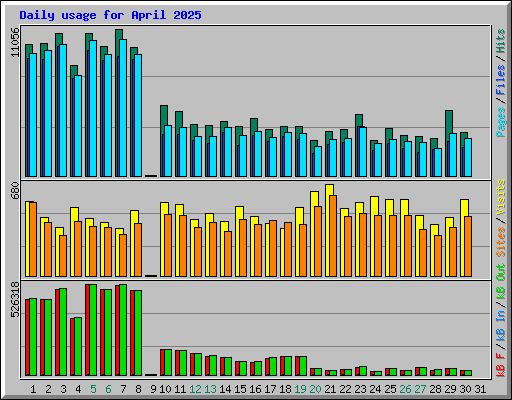Click day 27 weekend label on x-axis
Screen dimensions: 512x400
pyautogui.click(x=420, y=389)
